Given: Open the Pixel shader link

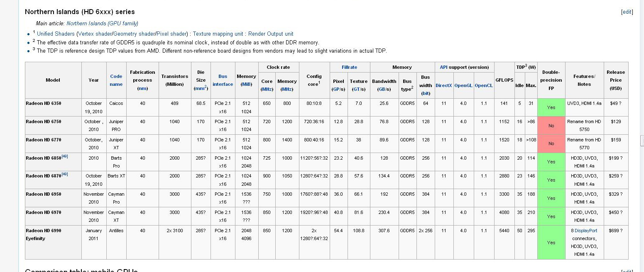Looking at the screenshot, I should pos(171,34).
